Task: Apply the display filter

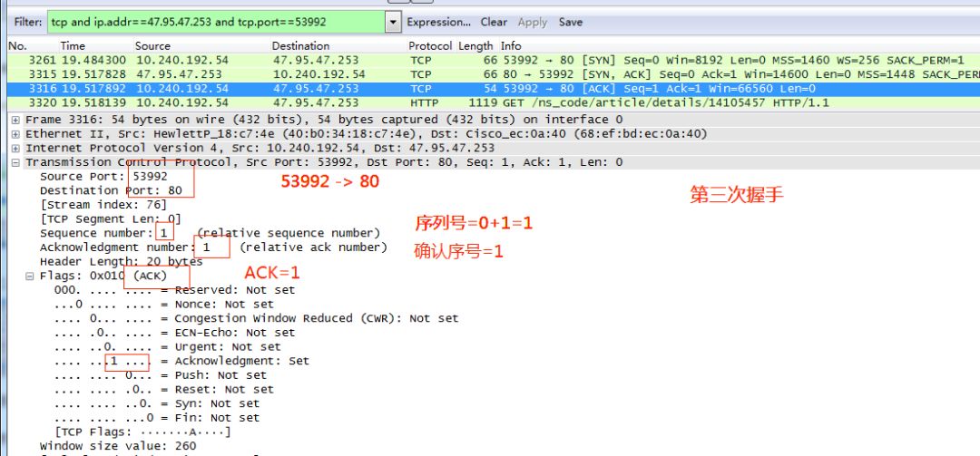Action: (533, 22)
